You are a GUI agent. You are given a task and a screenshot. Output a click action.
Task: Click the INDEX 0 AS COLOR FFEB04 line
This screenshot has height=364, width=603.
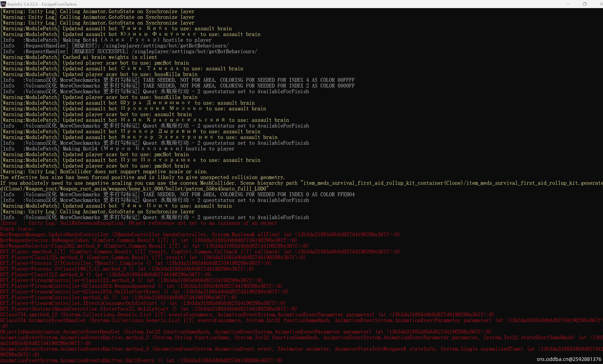[177, 195]
